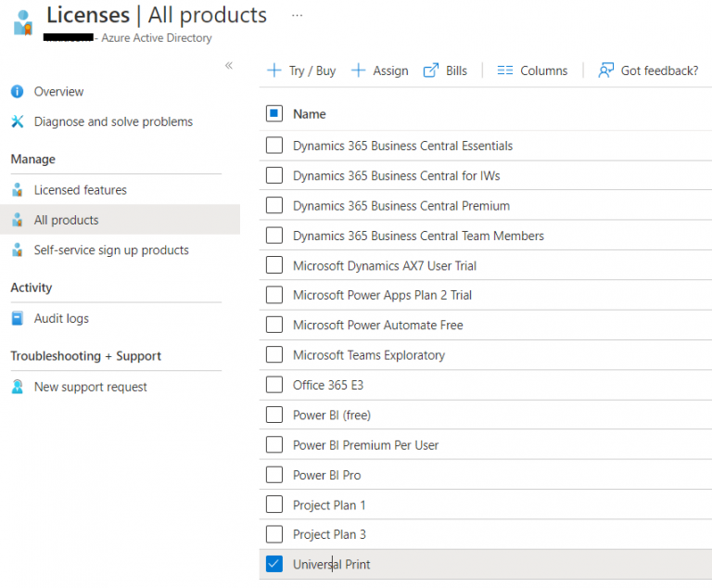The height and width of the screenshot is (588, 712).
Task: Toggle the select-all checkbox beside Name
Action: (274, 114)
